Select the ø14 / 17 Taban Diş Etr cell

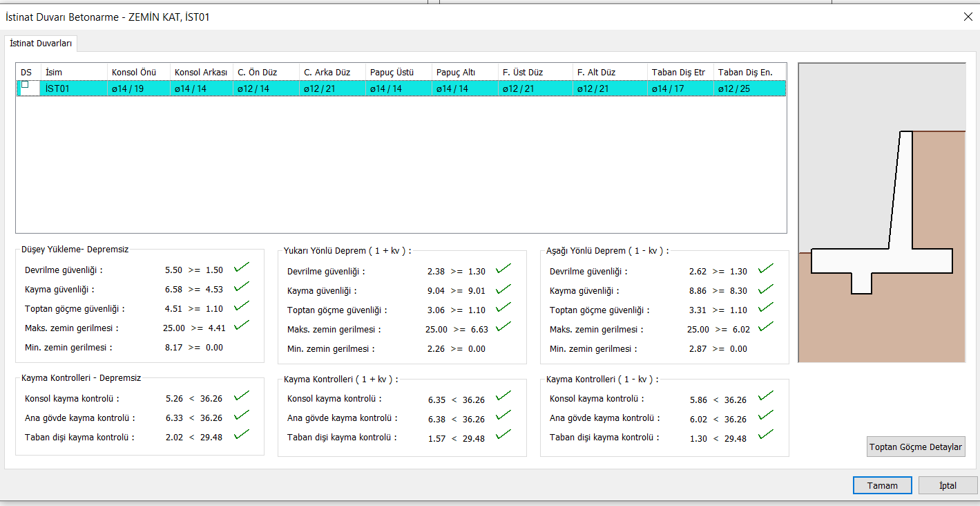click(680, 88)
